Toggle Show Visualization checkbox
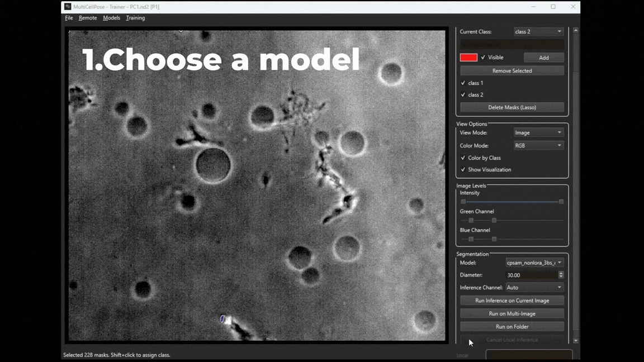This screenshot has width=644, height=362. click(463, 170)
